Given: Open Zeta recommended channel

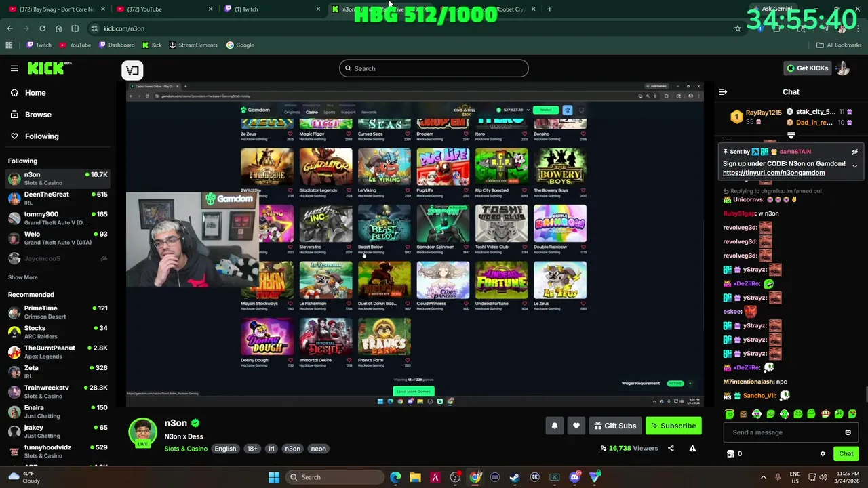Looking at the screenshot, I should (x=58, y=371).
